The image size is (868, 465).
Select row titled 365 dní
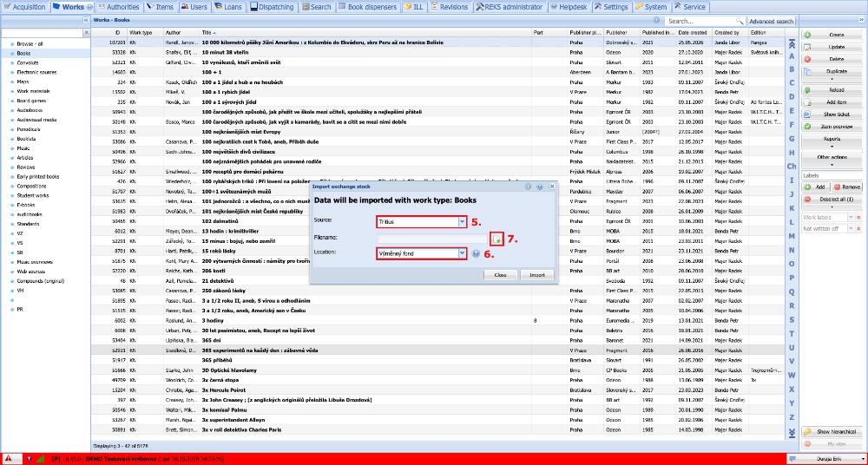click(437, 340)
